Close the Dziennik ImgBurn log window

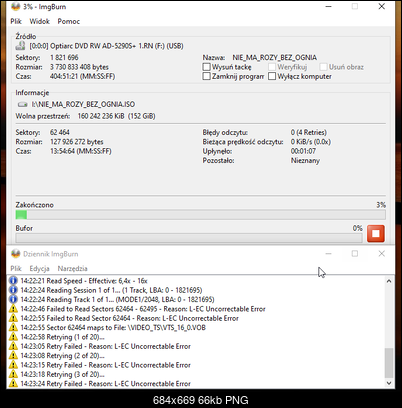pos(382,254)
